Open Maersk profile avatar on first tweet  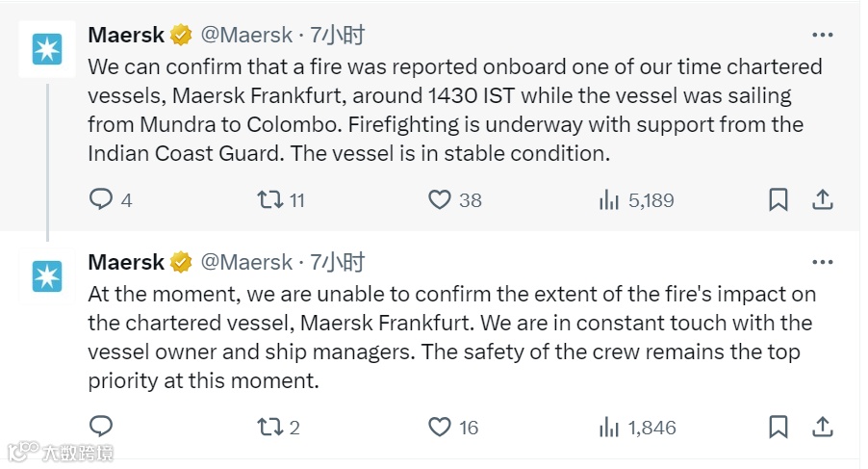coord(47,48)
